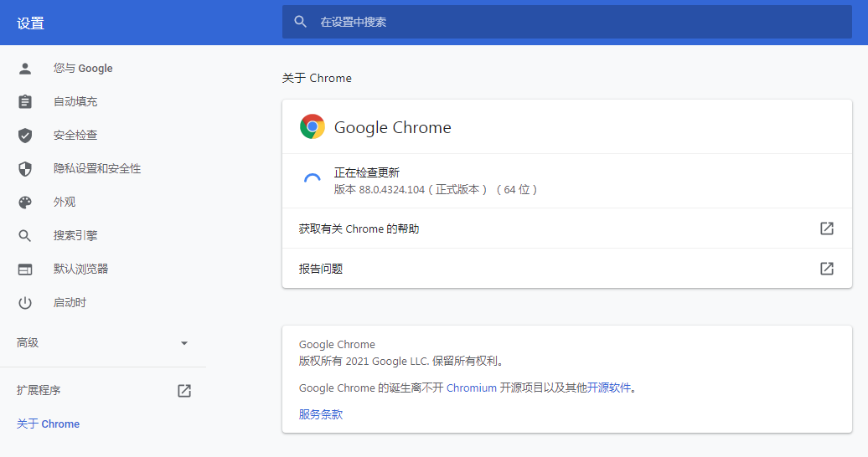868x457 pixels.
Task: Select 关于 Chrome in the sidebar
Action: point(49,424)
